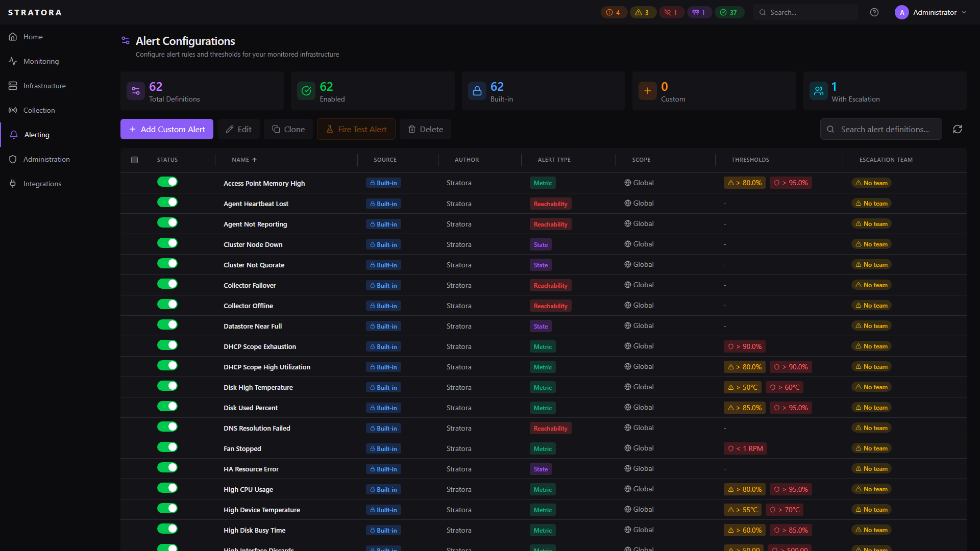Click the Total Definitions card icon

(136, 91)
